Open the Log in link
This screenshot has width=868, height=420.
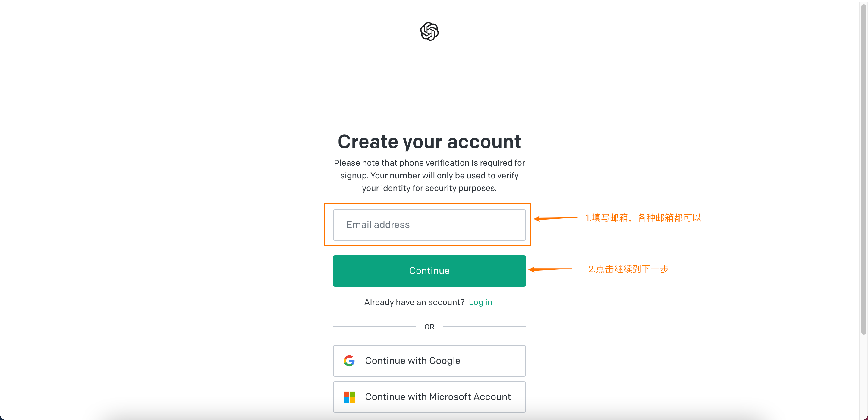[480, 302]
